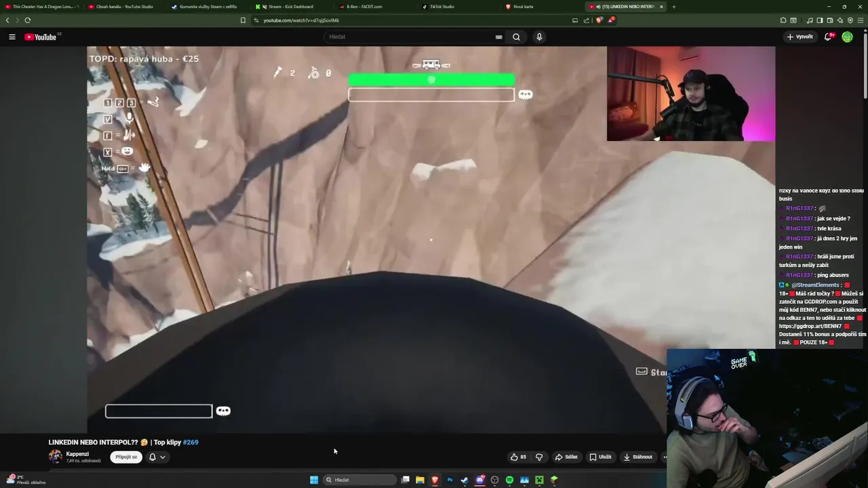Open Photoshop from taskbar
The width and height of the screenshot is (868, 488).
450,480
